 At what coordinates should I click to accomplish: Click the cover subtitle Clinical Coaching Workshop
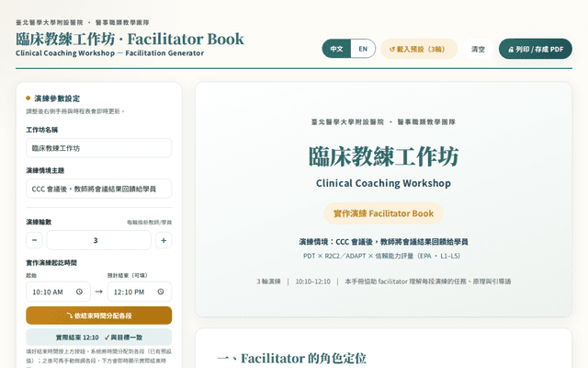tap(383, 183)
